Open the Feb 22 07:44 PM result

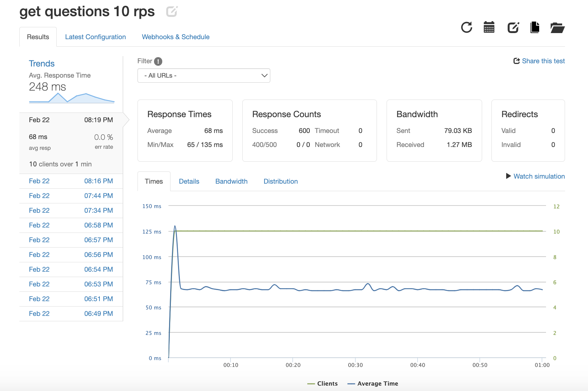71,196
